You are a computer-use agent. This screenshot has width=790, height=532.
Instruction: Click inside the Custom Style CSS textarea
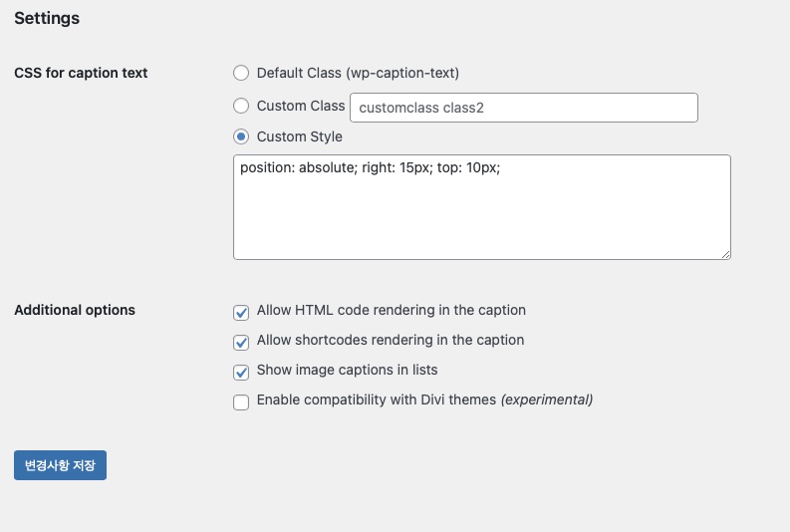point(481,207)
